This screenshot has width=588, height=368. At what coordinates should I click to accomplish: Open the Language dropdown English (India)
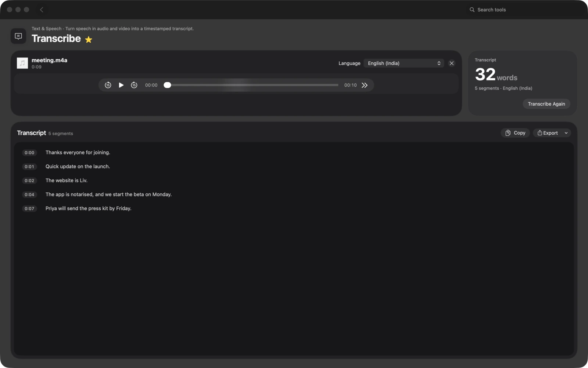coord(404,63)
